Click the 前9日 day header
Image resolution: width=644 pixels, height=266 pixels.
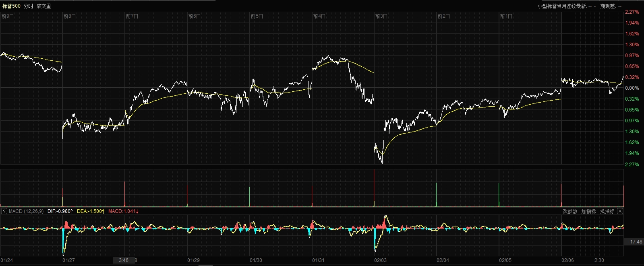tap(8, 16)
